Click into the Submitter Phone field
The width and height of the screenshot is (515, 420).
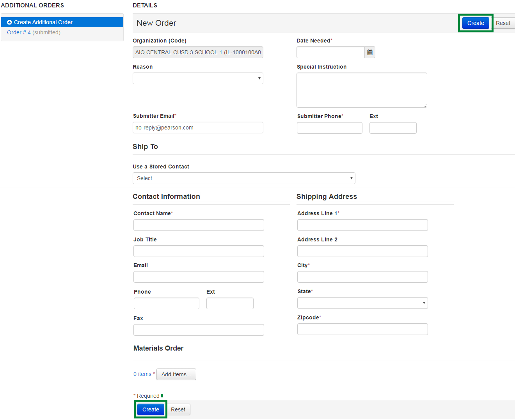pos(329,128)
